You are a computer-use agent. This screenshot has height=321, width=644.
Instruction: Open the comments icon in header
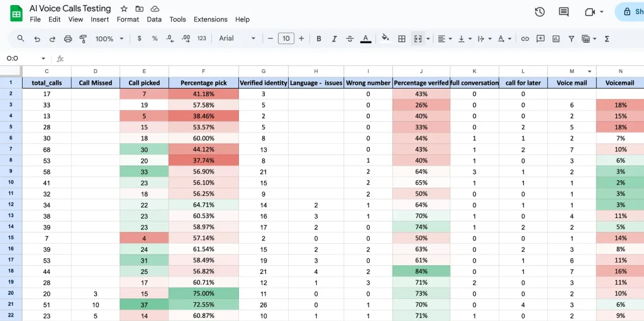pos(563,12)
